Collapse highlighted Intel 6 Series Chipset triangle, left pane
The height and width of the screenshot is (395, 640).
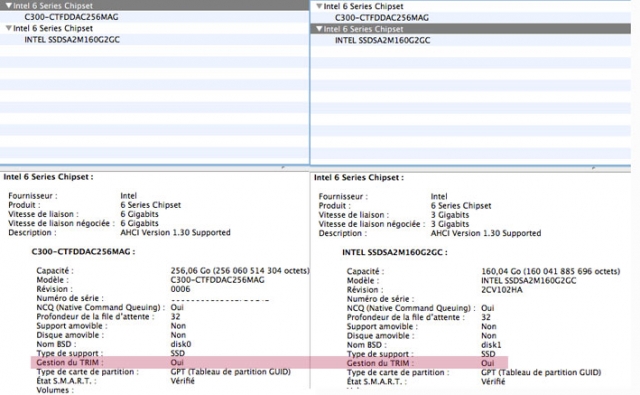click(x=9, y=5)
